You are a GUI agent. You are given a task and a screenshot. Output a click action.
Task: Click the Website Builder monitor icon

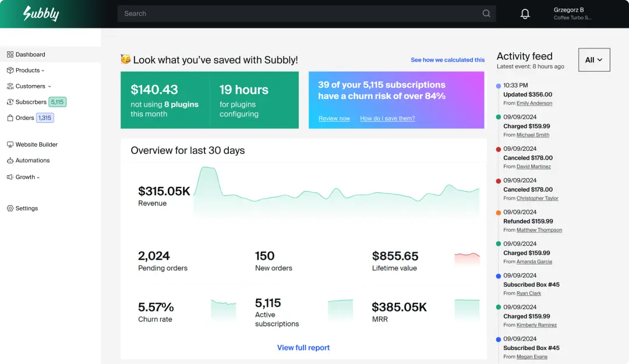pos(10,144)
